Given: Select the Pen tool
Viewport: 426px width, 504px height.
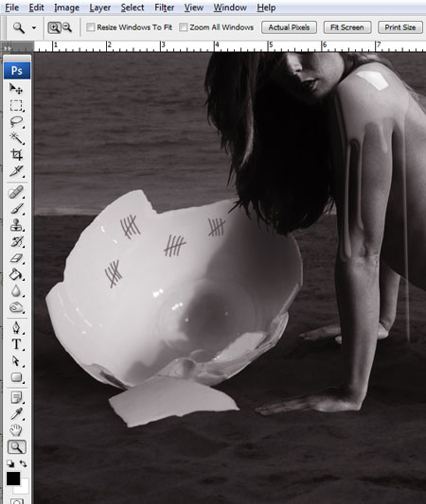Looking at the screenshot, I should pos(16,328).
